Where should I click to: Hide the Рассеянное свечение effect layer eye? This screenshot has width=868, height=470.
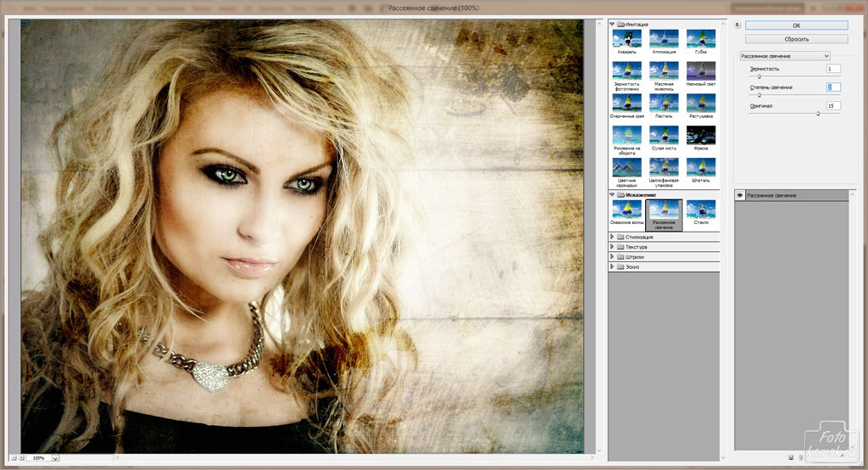tap(740, 196)
